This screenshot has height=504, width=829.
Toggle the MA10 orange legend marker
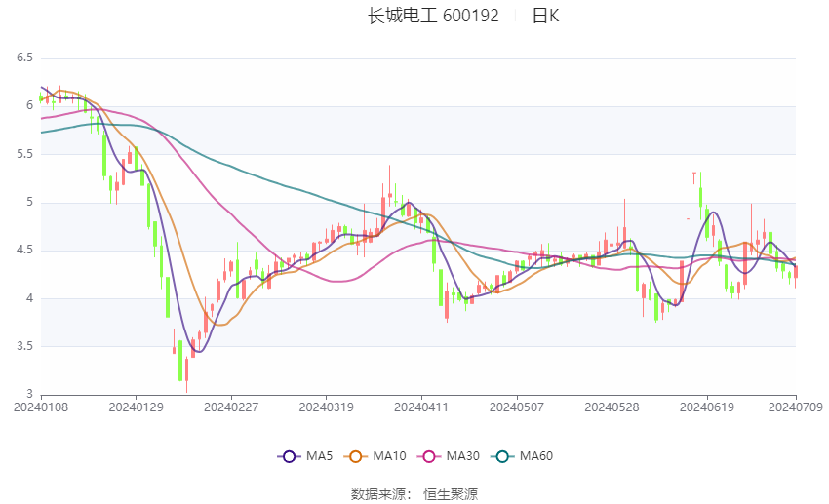355,456
